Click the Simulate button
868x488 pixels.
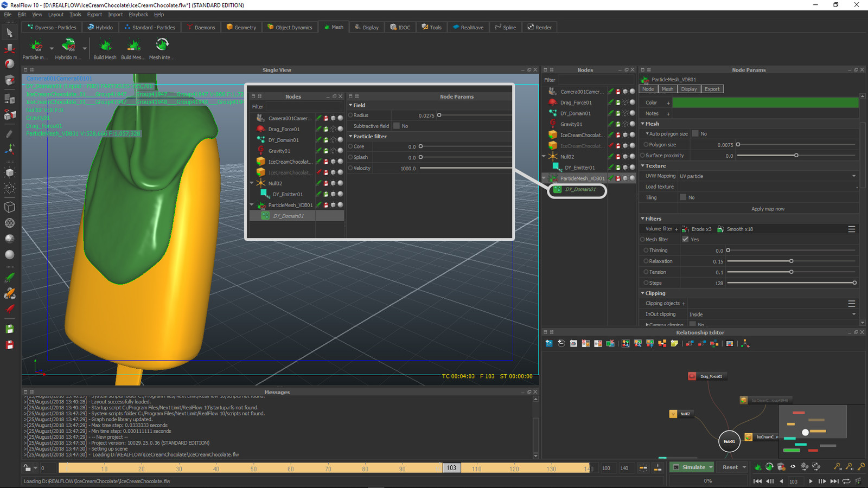coord(692,467)
